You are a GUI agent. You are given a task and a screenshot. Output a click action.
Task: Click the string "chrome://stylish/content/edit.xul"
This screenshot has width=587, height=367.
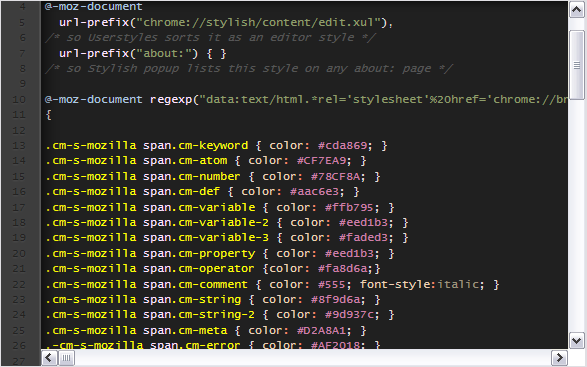click(x=258, y=22)
